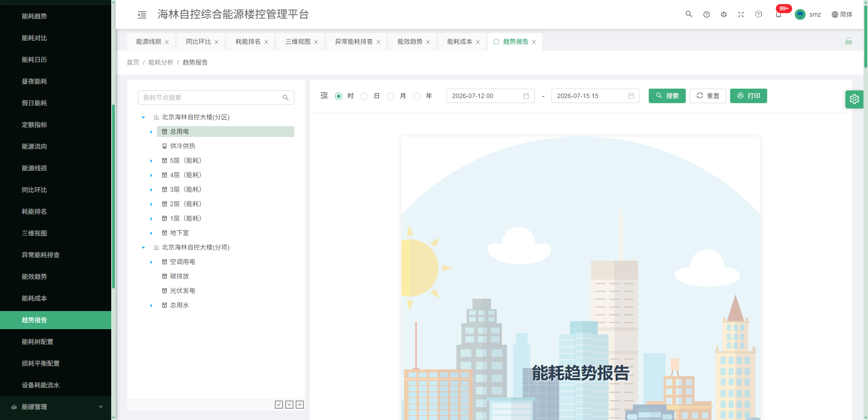Select the 时 radio button
The image size is (868, 420).
(339, 96)
